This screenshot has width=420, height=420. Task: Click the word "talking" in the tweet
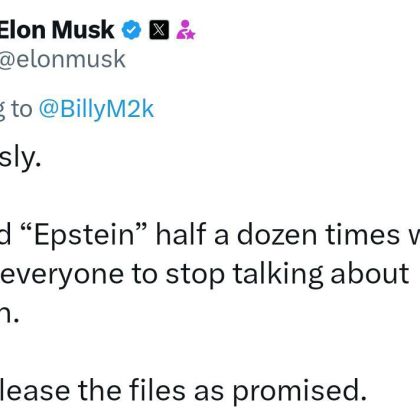pyautogui.click(x=278, y=274)
